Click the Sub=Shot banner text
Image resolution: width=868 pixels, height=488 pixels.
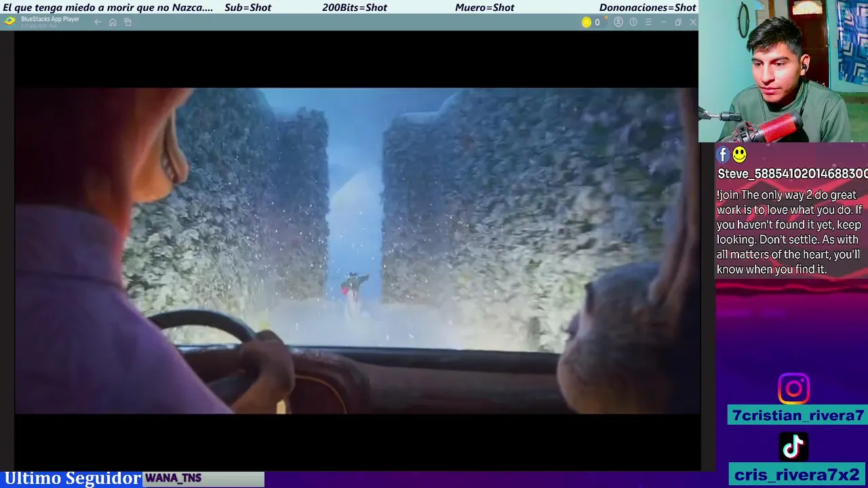coord(248,7)
